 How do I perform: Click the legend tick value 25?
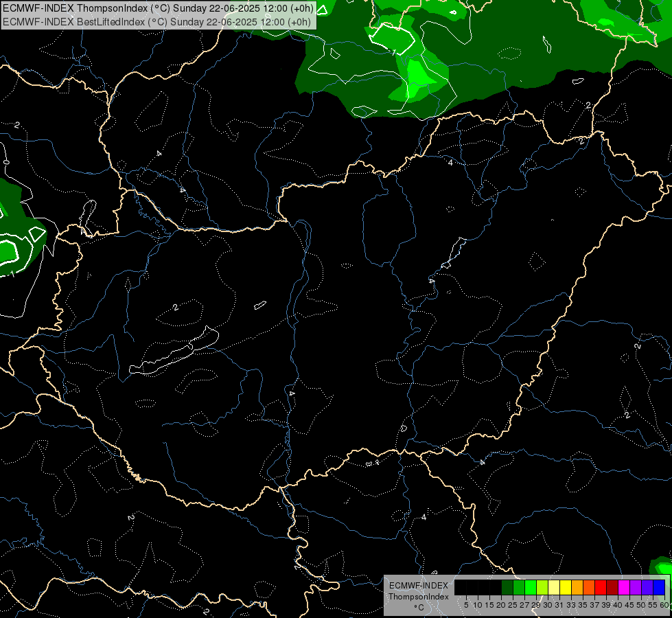point(513,605)
